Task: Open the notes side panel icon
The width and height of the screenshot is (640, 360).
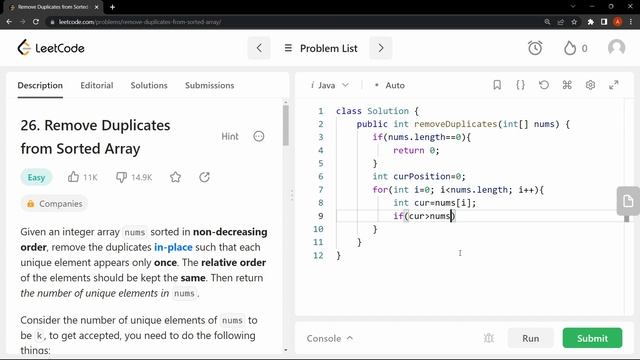Action: click(x=628, y=201)
